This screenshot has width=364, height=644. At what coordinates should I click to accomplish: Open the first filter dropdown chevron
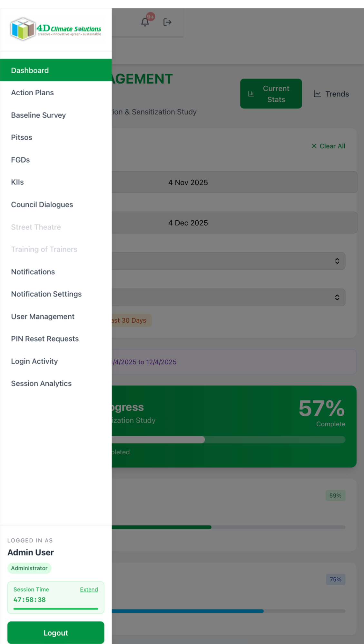click(x=337, y=261)
